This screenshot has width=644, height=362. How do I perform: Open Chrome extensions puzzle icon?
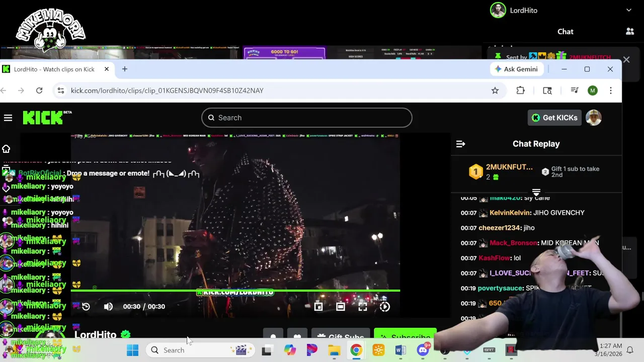point(520,90)
